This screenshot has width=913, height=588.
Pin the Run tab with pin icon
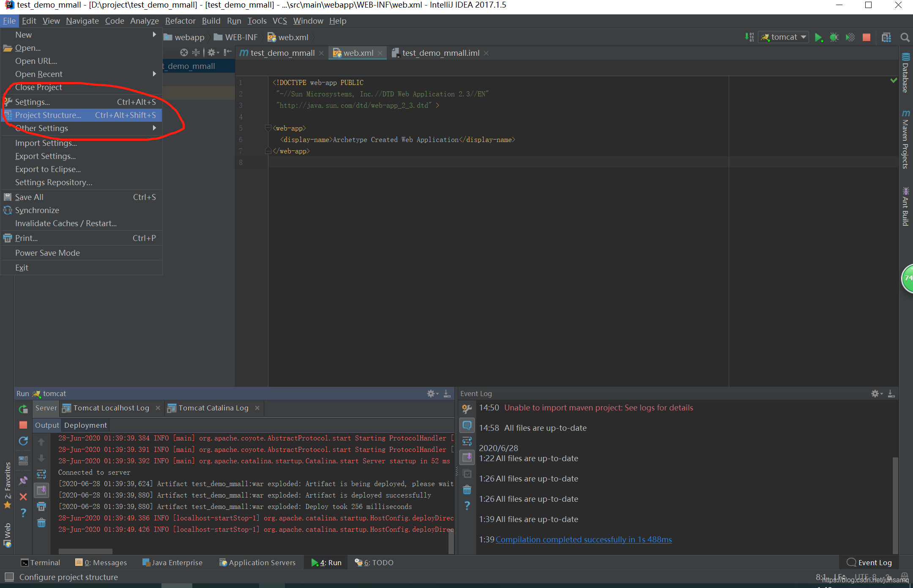23,480
